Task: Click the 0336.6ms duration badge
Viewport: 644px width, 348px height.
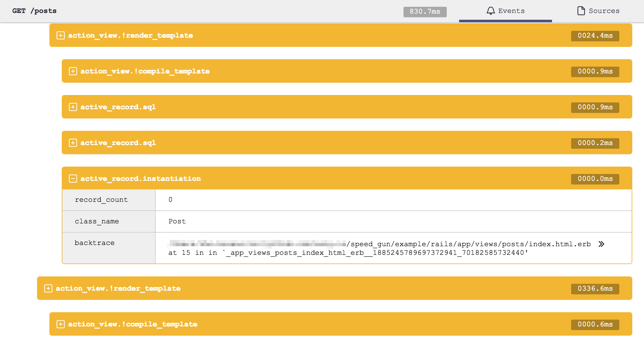Action: 595,289
